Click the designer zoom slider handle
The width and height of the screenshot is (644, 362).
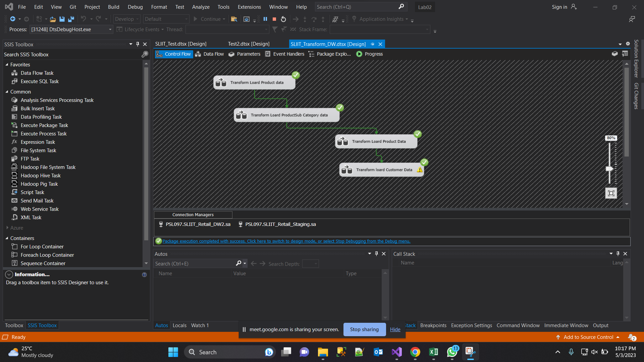(x=609, y=169)
